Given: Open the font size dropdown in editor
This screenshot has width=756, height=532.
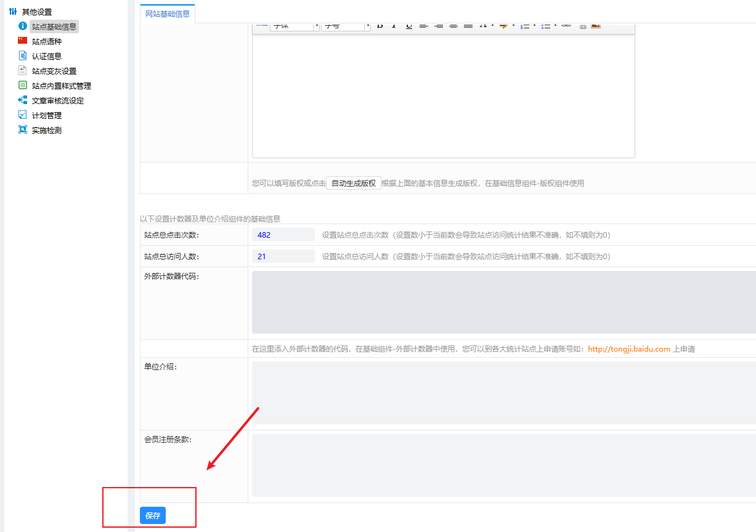Looking at the screenshot, I should tap(346, 26).
